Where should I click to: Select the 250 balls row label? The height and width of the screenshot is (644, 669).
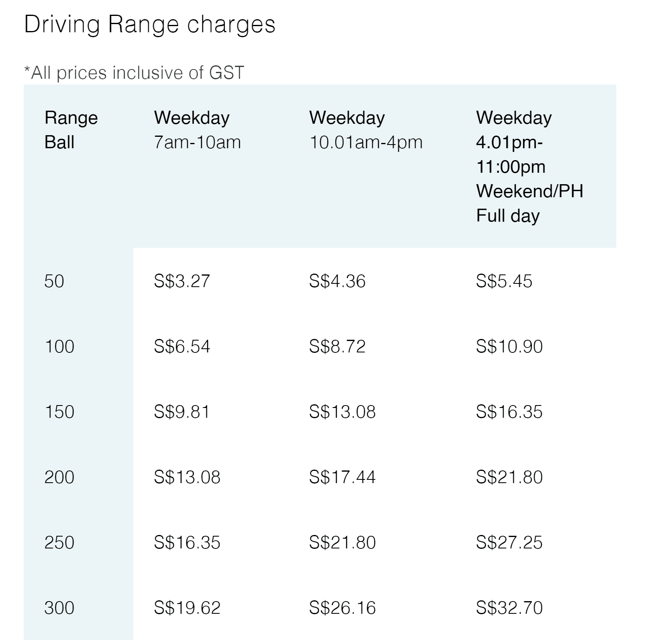(59, 542)
